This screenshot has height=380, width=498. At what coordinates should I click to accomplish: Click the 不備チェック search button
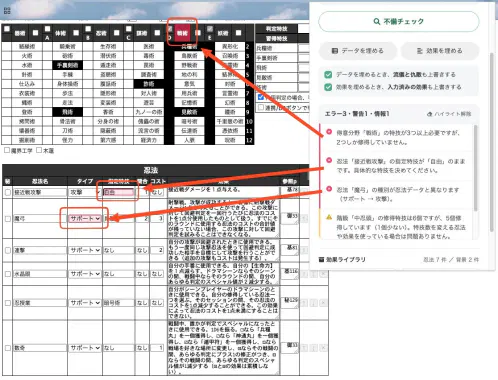tap(399, 22)
